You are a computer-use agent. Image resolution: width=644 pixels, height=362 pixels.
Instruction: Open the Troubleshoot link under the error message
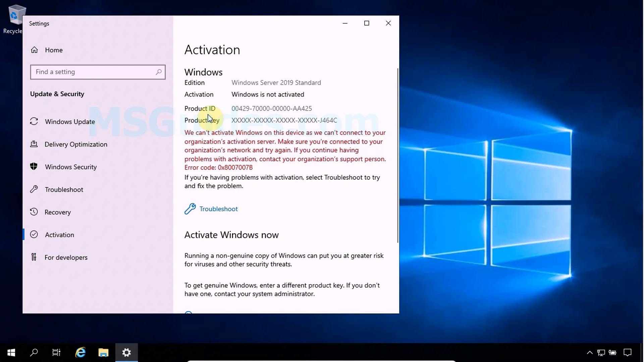click(x=218, y=209)
